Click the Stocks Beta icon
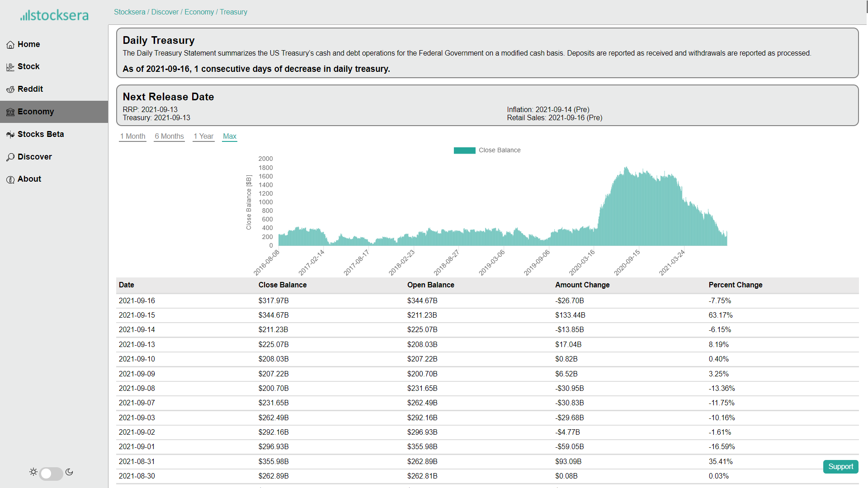 coord(10,135)
